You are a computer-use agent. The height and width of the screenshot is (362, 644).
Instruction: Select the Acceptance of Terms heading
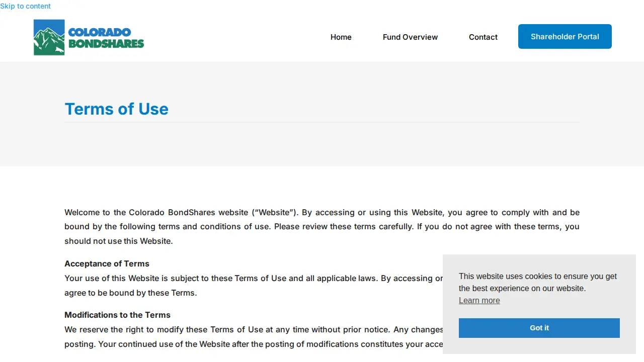click(x=107, y=263)
